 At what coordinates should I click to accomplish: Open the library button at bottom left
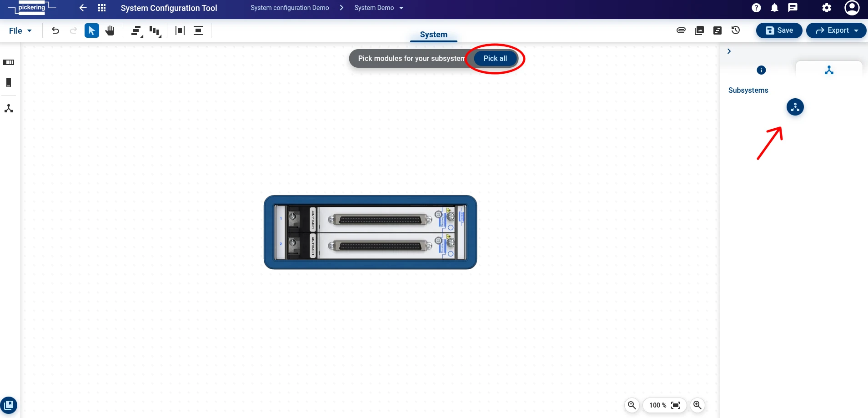point(9,405)
